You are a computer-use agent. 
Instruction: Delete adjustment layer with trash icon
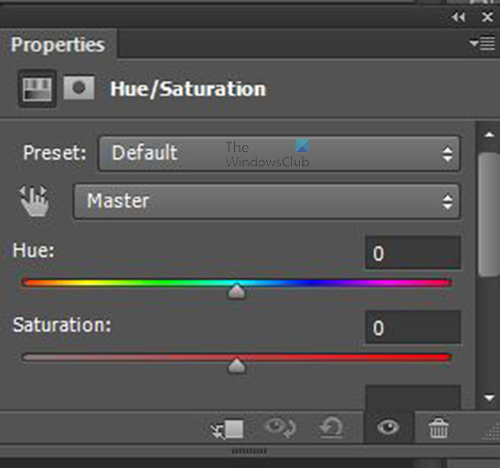(438, 428)
